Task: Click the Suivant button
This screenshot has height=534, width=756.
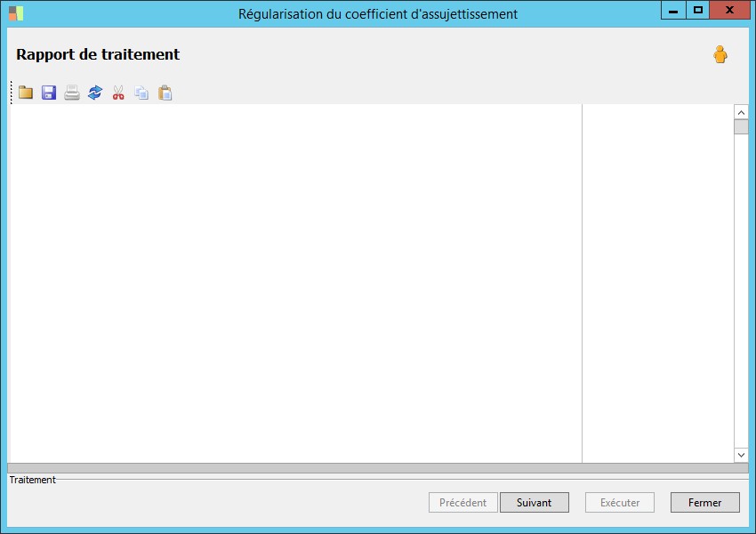Action: coord(535,503)
